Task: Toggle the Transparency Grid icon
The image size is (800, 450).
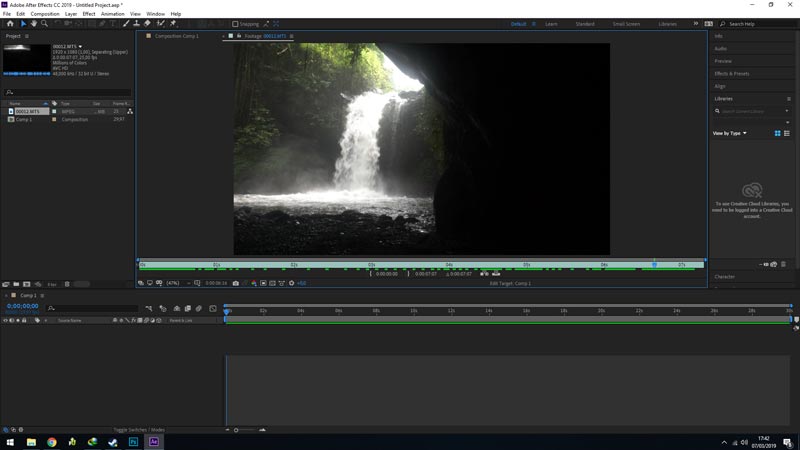Action: (x=272, y=283)
